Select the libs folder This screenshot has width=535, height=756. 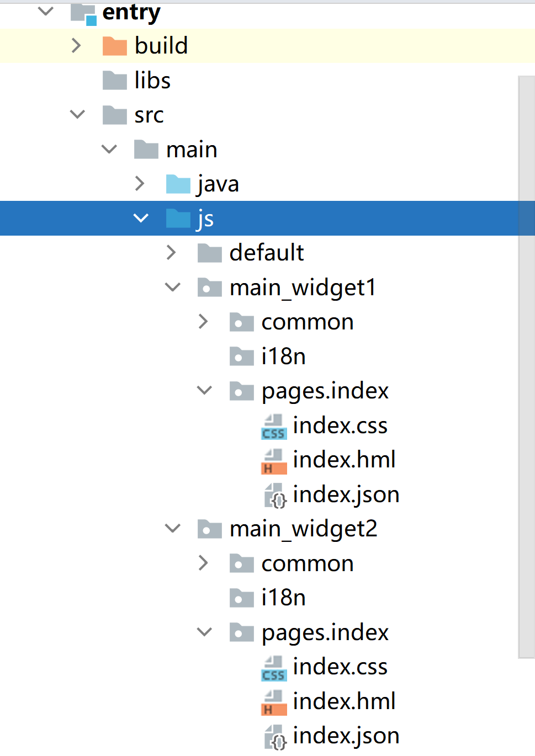(x=152, y=81)
